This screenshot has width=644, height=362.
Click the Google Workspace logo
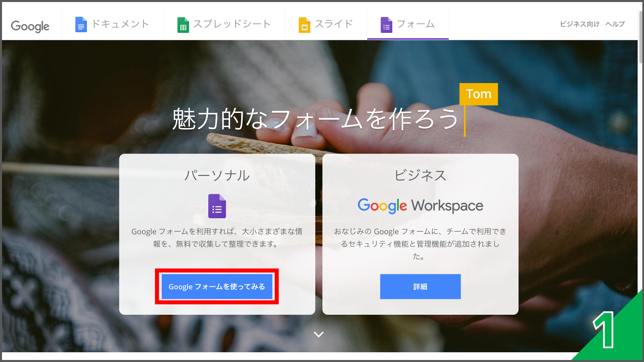click(x=420, y=205)
